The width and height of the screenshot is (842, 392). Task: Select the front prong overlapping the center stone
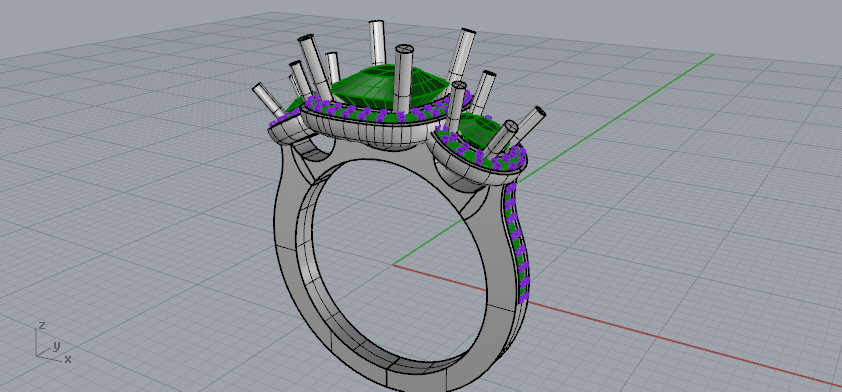[404, 79]
